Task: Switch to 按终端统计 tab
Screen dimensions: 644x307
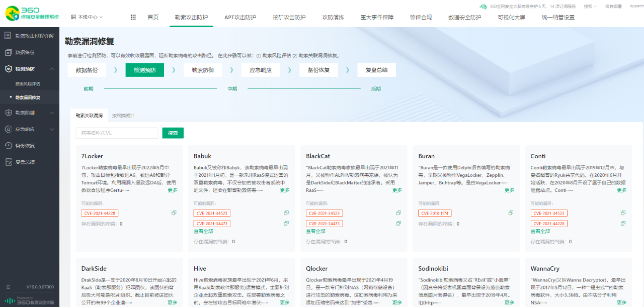Action: 123,116
